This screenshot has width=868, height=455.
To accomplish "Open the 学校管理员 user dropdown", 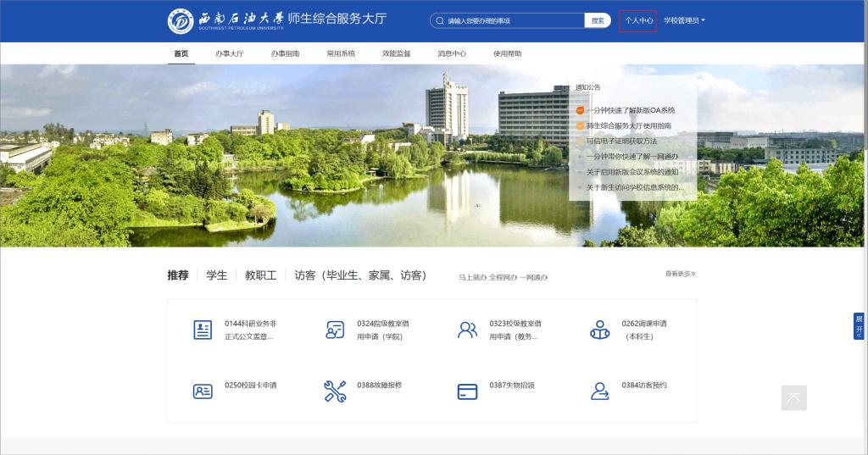I will coord(684,20).
